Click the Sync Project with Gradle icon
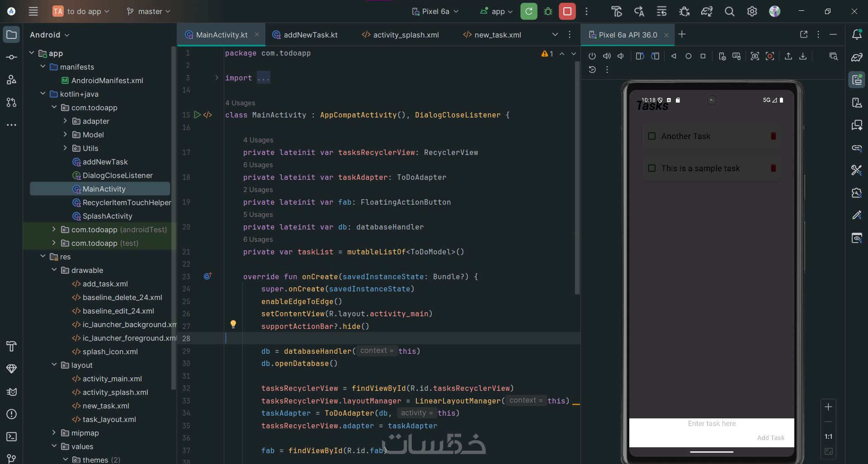The image size is (868, 464). click(x=707, y=11)
